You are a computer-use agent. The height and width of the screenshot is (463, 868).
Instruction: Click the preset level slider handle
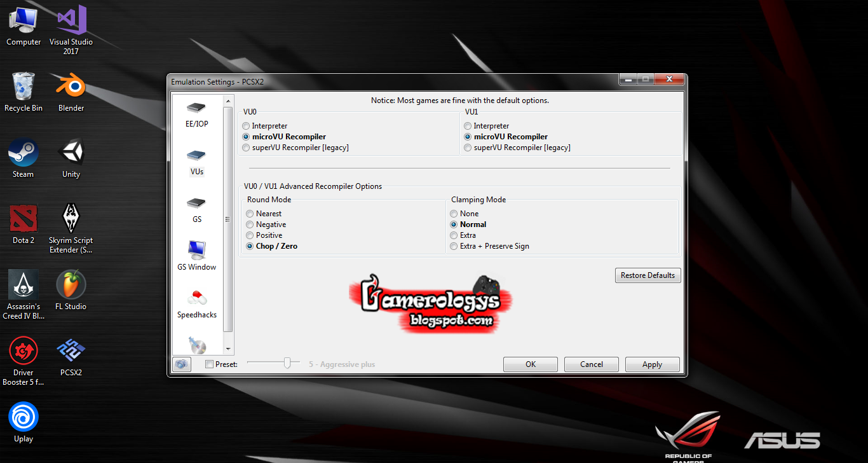coord(288,363)
